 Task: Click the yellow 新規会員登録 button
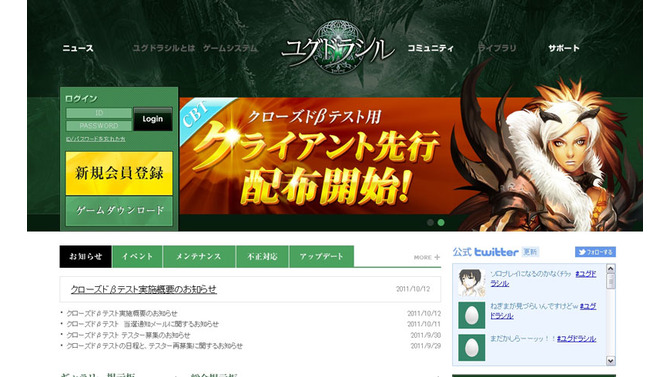119,173
